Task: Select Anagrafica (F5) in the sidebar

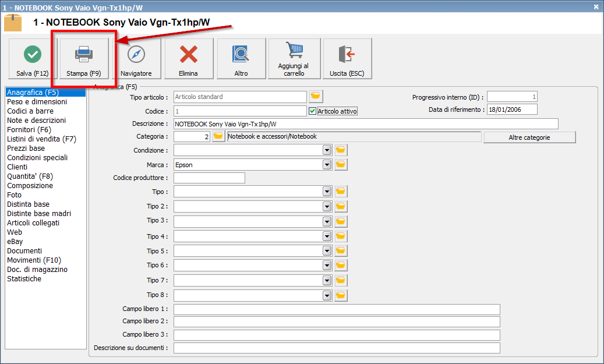Action: (45, 93)
